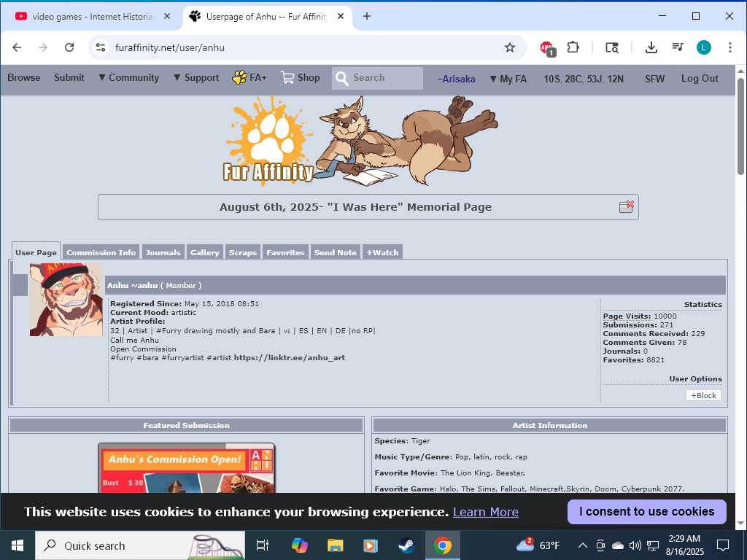747x560 pixels.
Task: Open the Favorites tab
Action: point(285,252)
